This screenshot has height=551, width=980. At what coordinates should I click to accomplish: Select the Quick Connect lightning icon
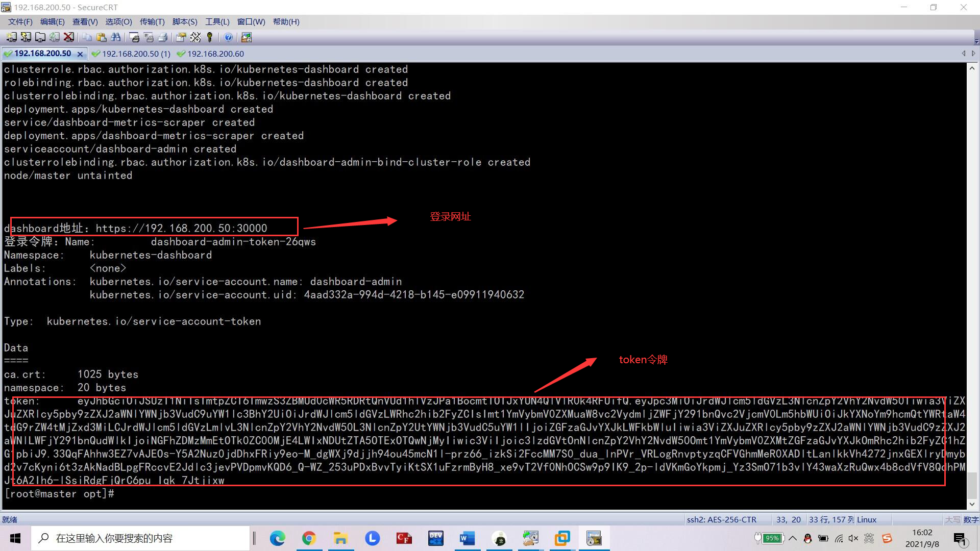pos(26,37)
